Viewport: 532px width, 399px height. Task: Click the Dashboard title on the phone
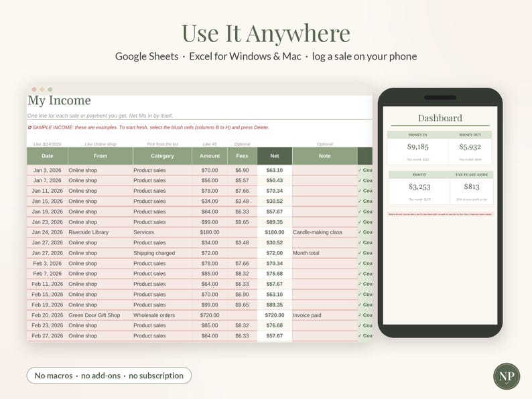440,118
